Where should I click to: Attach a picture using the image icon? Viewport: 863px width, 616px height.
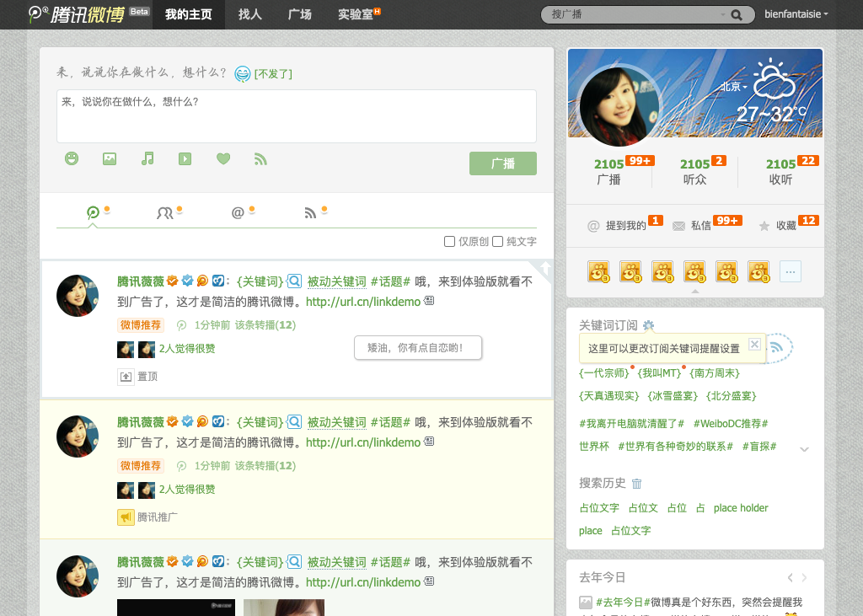pos(110,158)
